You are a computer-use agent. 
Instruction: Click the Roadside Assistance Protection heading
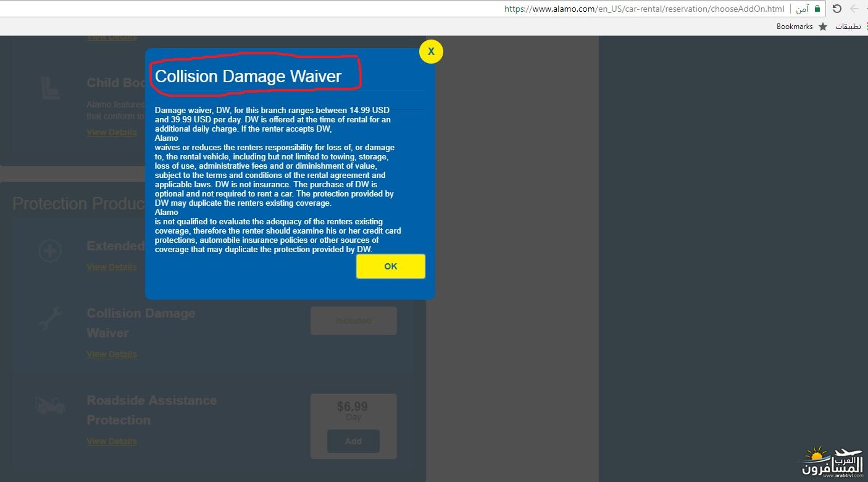click(152, 410)
